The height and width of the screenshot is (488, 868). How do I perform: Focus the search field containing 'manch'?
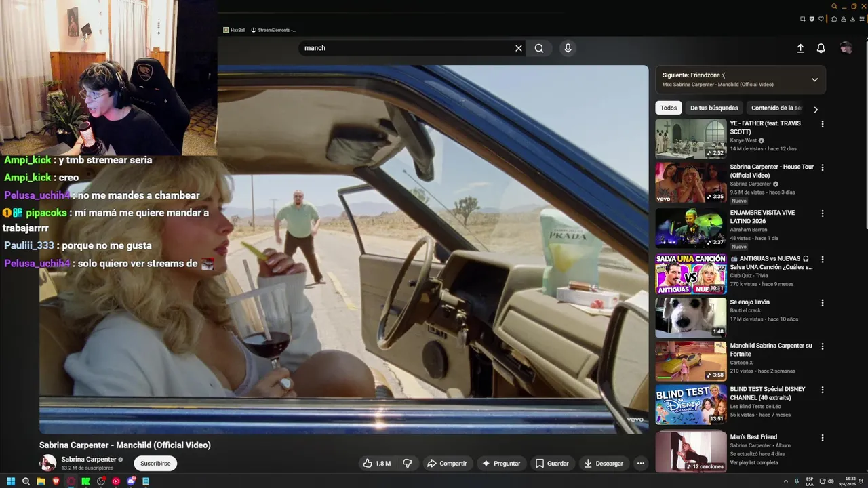click(x=407, y=48)
